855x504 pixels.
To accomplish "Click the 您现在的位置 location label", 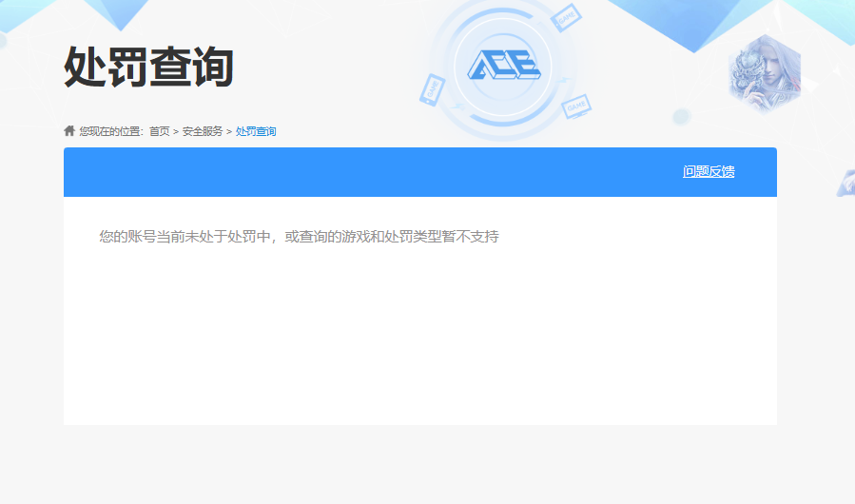I will 111,131.
